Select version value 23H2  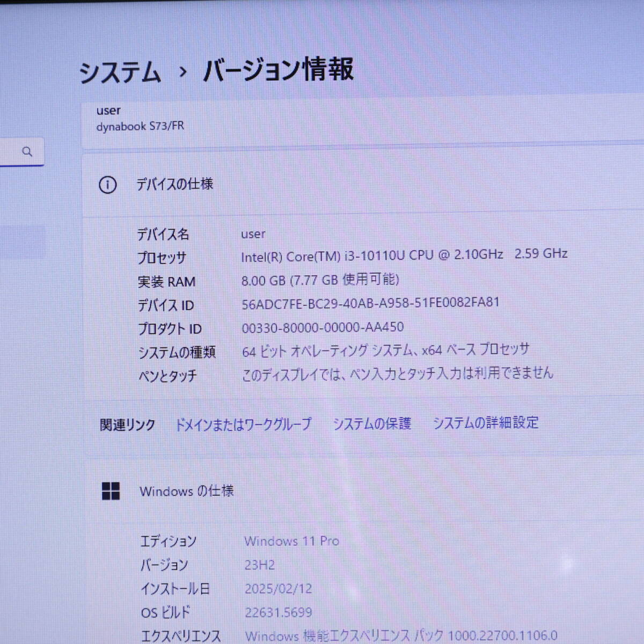pos(260,565)
